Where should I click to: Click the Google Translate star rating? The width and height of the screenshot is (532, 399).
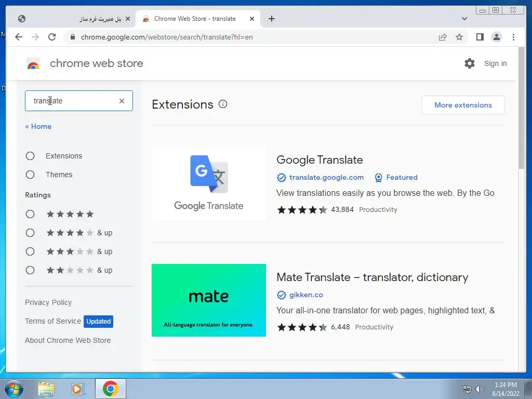302,210
